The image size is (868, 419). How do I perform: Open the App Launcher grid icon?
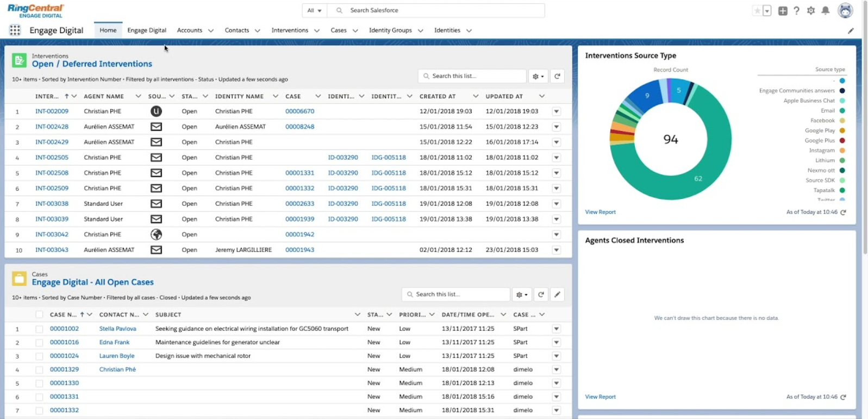pyautogui.click(x=15, y=30)
